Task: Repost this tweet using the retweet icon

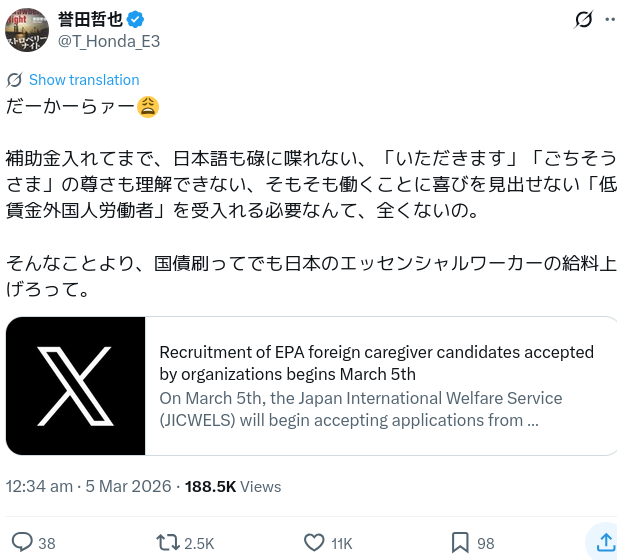Action: (x=168, y=542)
